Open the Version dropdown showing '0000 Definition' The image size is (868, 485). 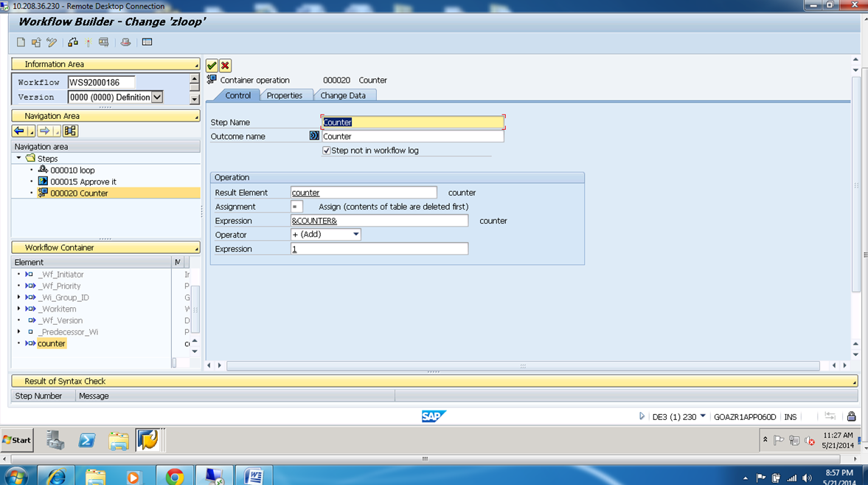coord(156,97)
